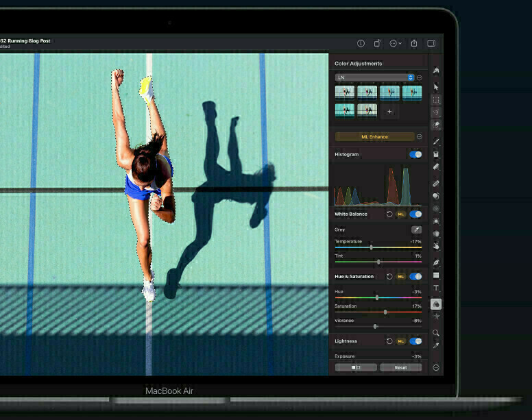Disable the White Balance switch
Screen dimensions: 532x420
point(415,214)
